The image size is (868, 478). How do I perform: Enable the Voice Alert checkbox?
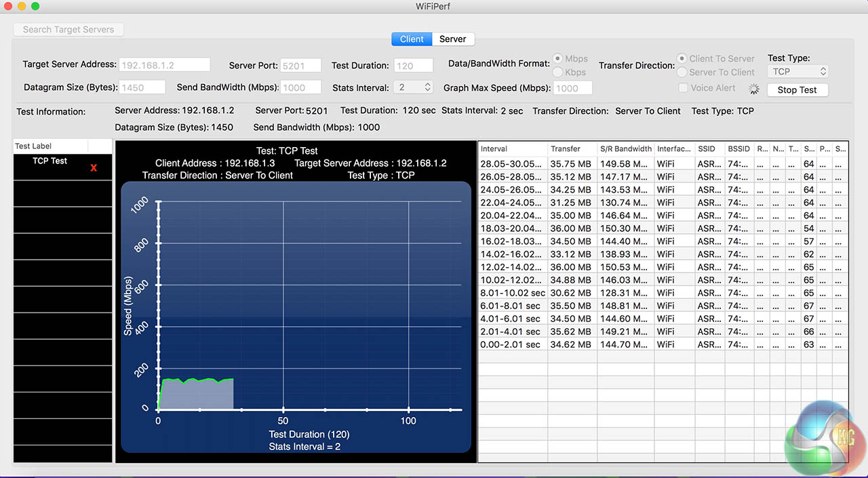(x=684, y=87)
